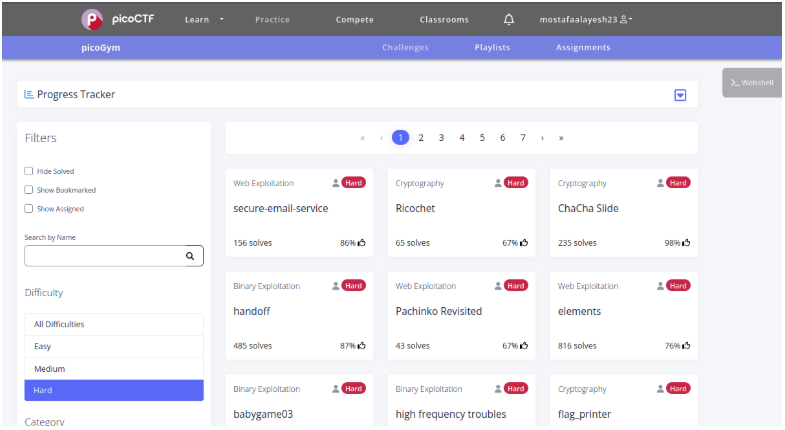The height and width of the screenshot is (430, 785).
Task: Go to previous page arrow
Action: [381, 138]
